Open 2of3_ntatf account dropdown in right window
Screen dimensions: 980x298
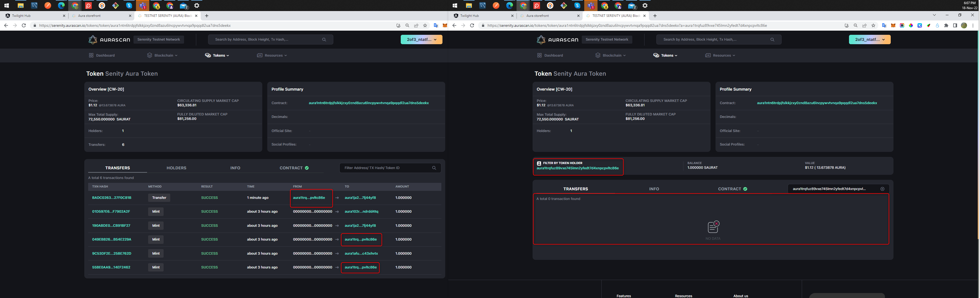click(870, 39)
